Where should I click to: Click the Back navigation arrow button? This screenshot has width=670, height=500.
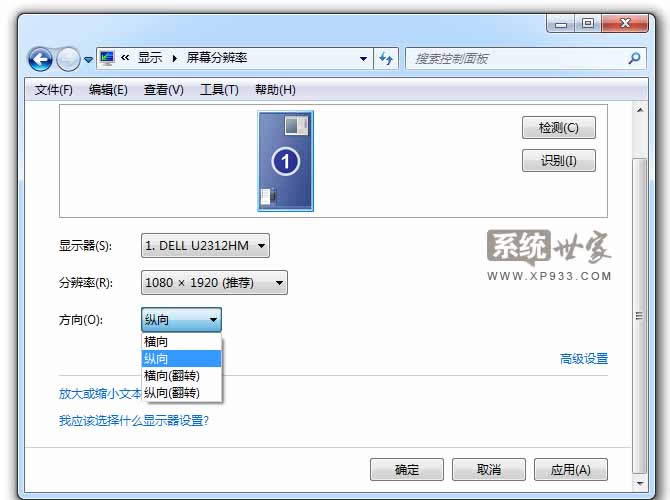(40, 59)
